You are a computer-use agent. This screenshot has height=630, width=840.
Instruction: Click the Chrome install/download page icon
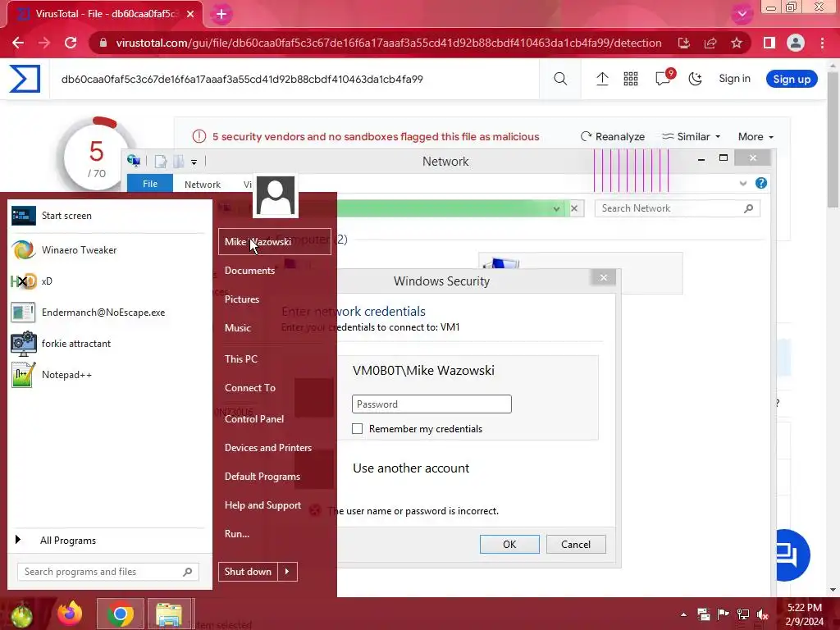point(683,43)
